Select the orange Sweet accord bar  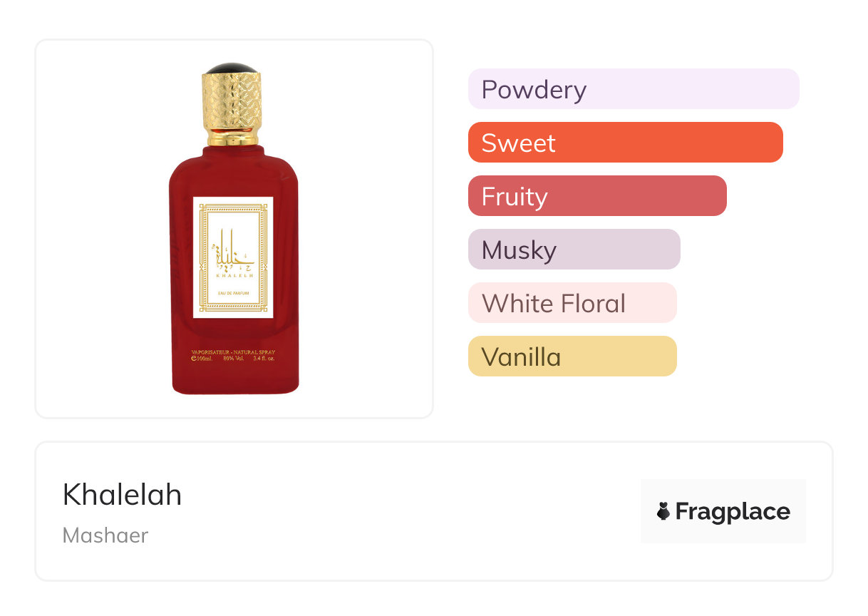point(625,143)
